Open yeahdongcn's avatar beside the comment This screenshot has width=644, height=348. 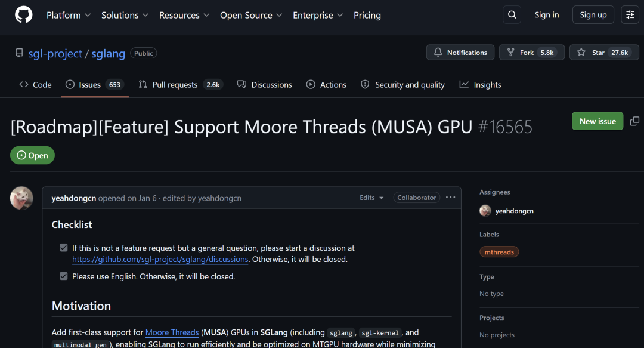pyautogui.click(x=21, y=198)
